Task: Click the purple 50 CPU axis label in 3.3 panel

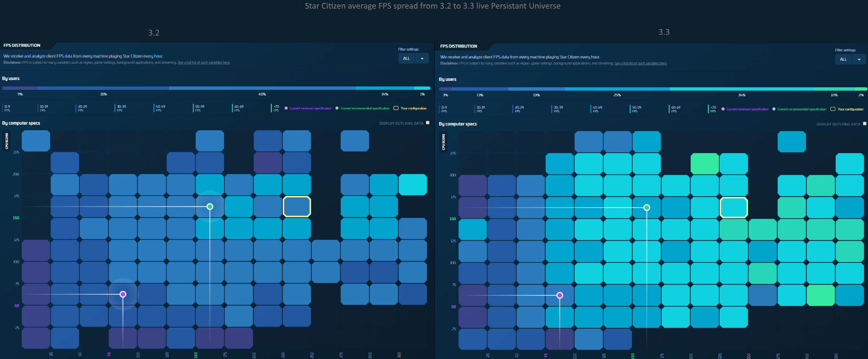Action: point(454,307)
